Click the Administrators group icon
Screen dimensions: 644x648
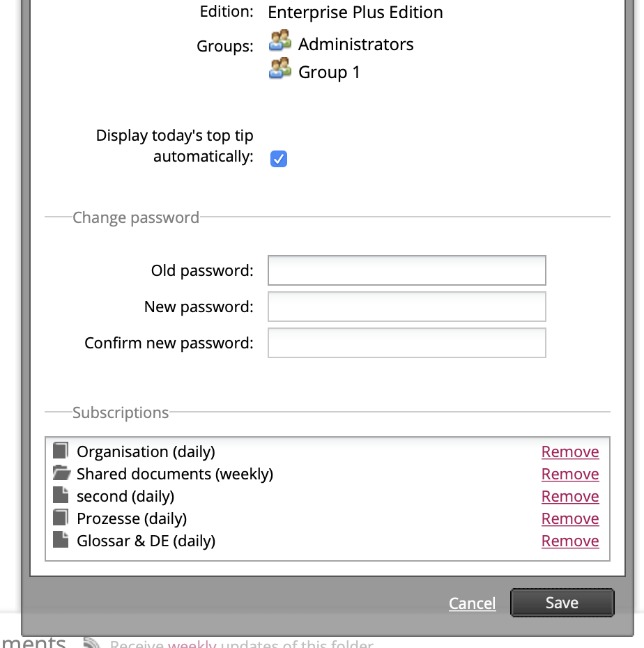pyautogui.click(x=280, y=40)
